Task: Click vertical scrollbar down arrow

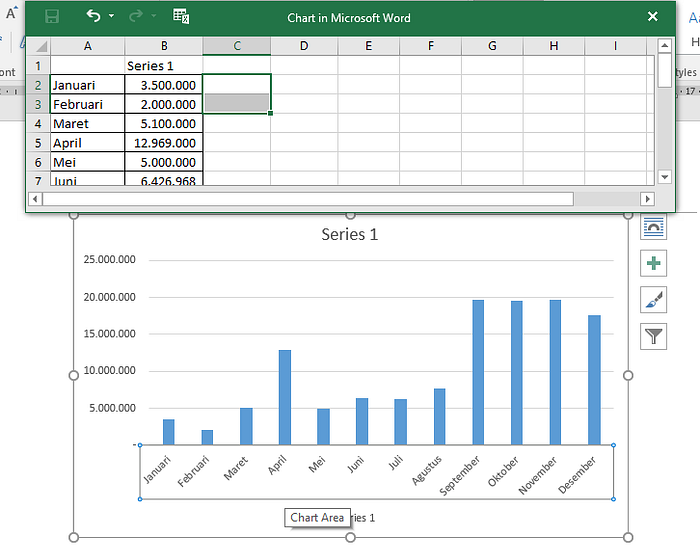Action: (664, 177)
